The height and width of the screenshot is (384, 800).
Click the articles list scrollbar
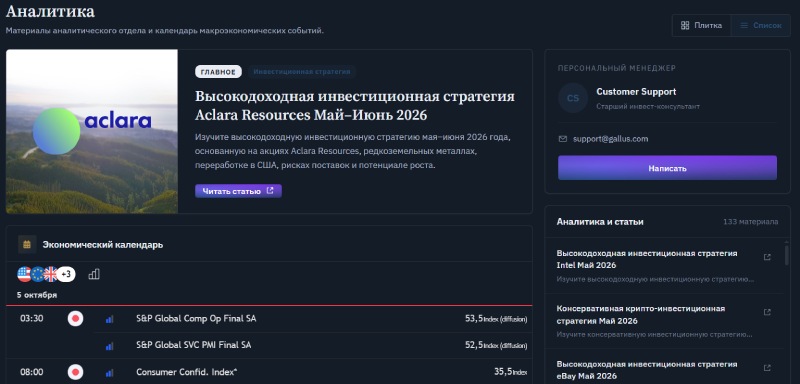787,254
